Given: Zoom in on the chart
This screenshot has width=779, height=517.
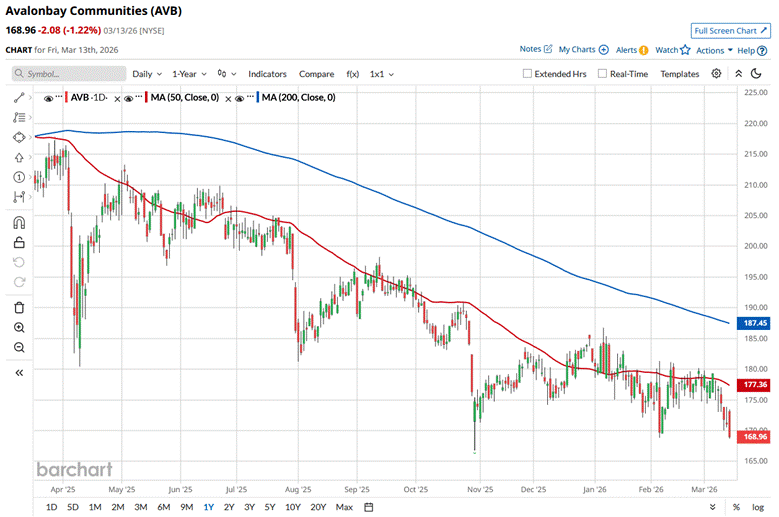Looking at the screenshot, I should (19, 328).
